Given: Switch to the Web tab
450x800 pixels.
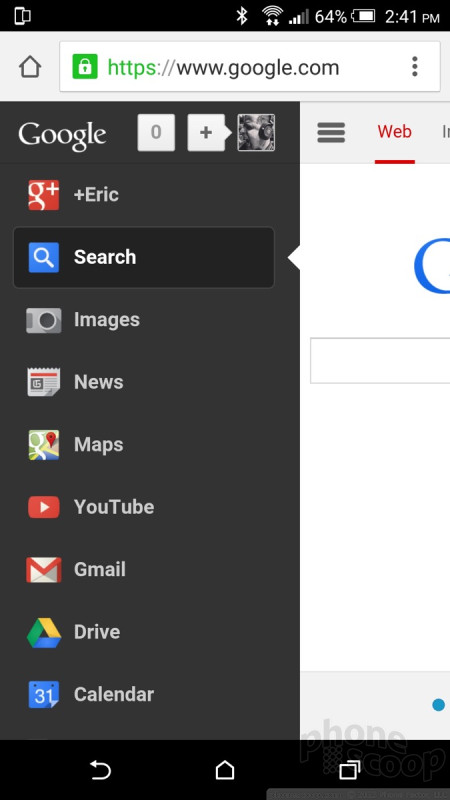Looking at the screenshot, I should tap(394, 132).
